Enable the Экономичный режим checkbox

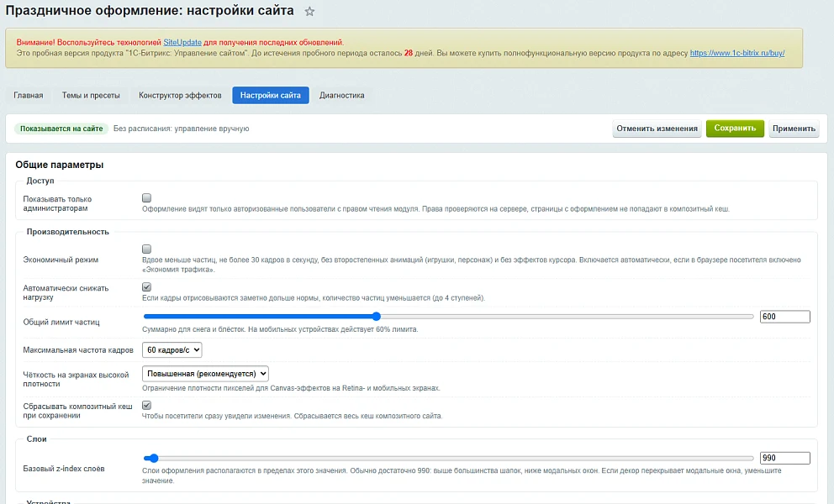coord(147,249)
